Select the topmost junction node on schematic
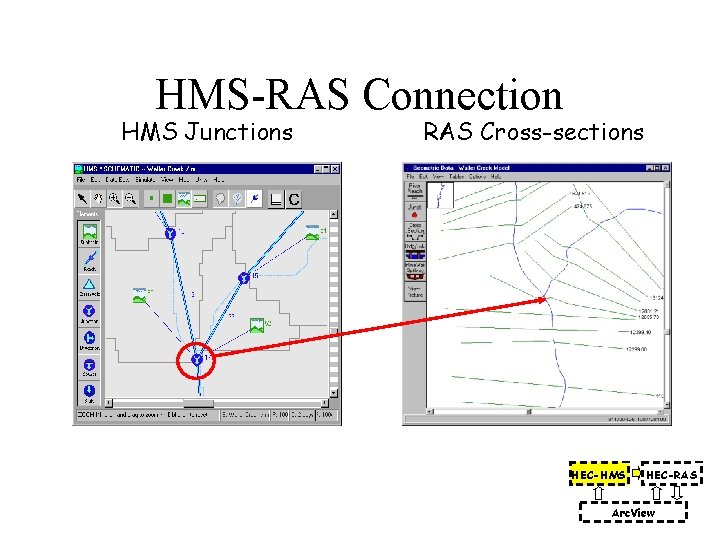Viewport: 720px width, 540px height. (x=170, y=233)
